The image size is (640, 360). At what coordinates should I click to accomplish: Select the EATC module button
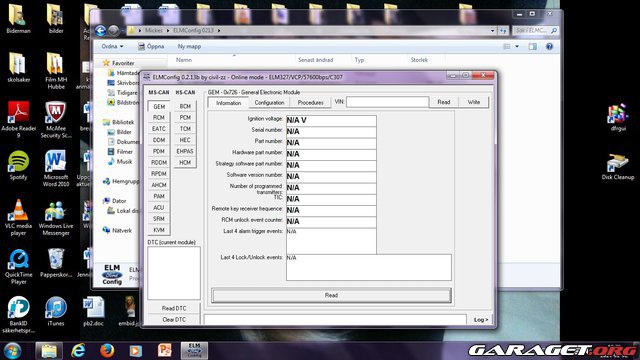[159, 129]
